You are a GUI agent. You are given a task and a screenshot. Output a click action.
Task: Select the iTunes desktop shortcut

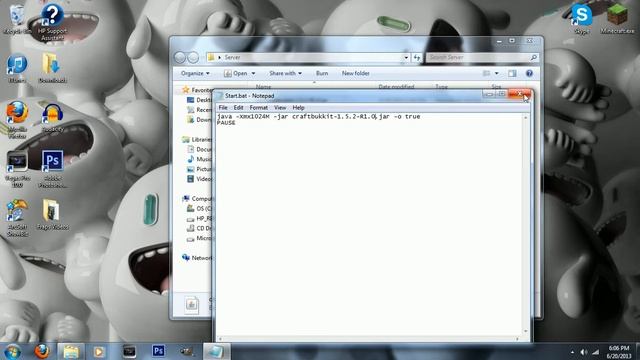click(17, 68)
